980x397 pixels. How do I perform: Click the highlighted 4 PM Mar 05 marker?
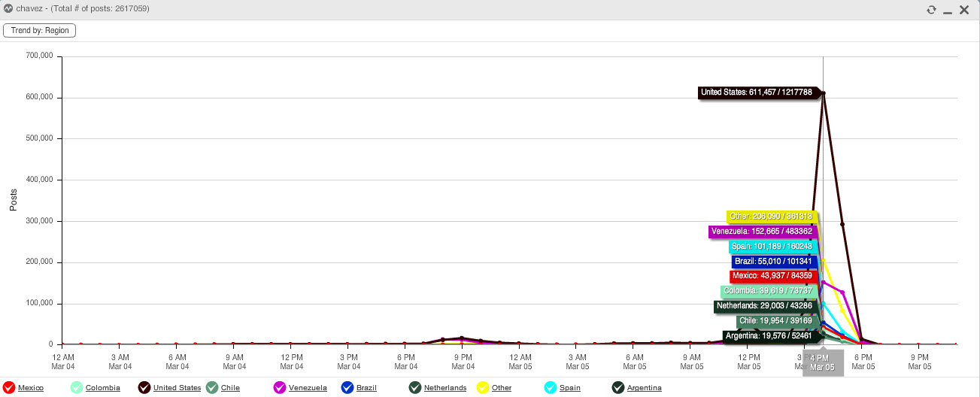(x=823, y=362)
